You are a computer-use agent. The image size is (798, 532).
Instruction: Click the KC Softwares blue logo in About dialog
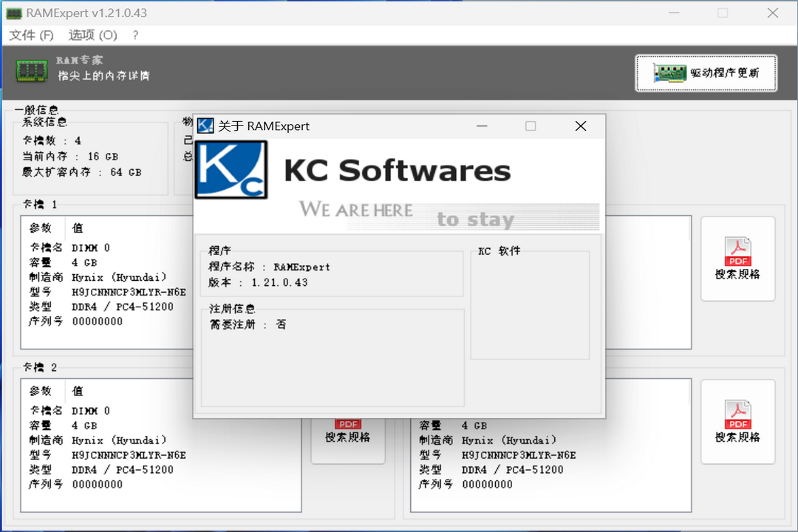point(230,169)
